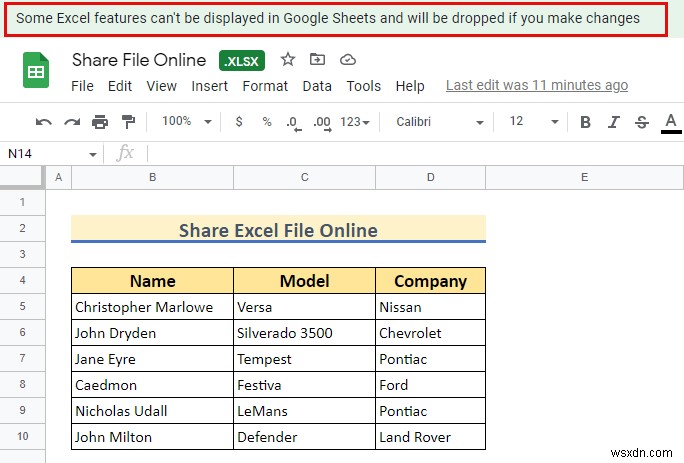This screenshot has width=684, height=463.
Task: Select row 1 header
Action: (x=22, y=202)
